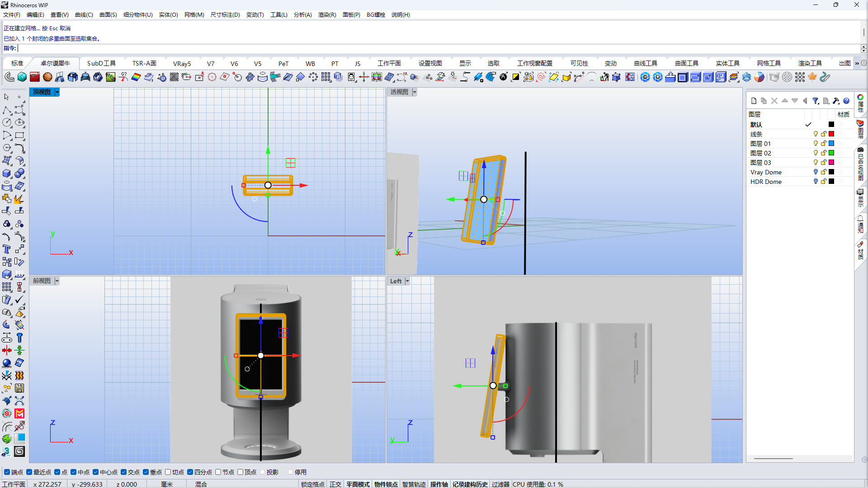This screenshot has height=488, width=868.
Task: Click the new layer icon in layers panel
Action: click(x=754, y=101)
